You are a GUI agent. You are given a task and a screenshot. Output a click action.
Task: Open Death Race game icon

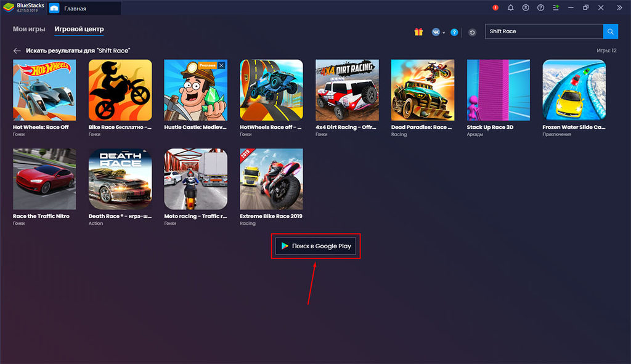[x=120, y=179]
